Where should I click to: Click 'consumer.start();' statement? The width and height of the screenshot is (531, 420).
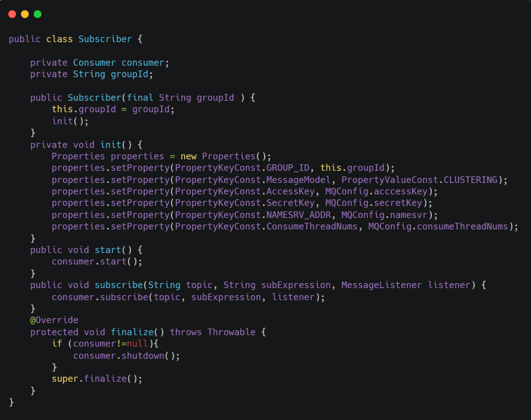97,262
